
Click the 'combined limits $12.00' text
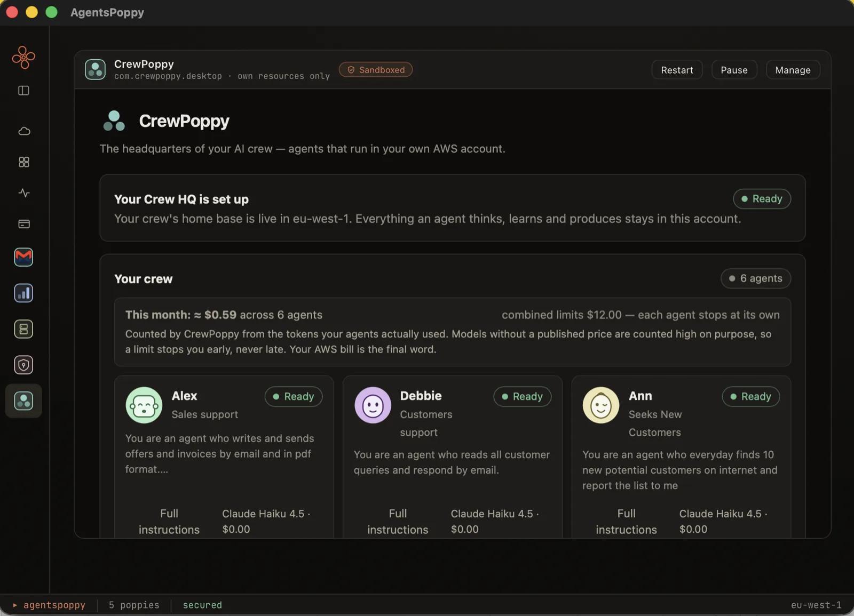(562, 315)
